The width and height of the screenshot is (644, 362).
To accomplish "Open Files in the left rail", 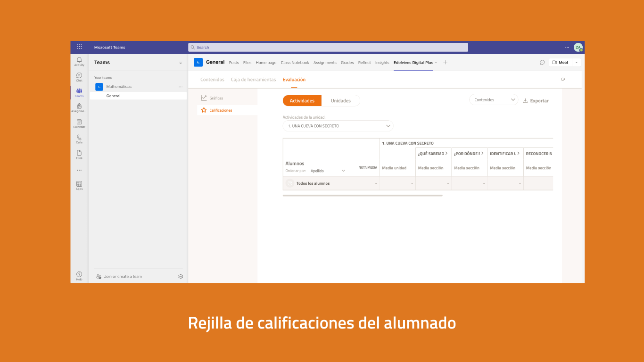I will click(79, 154).
